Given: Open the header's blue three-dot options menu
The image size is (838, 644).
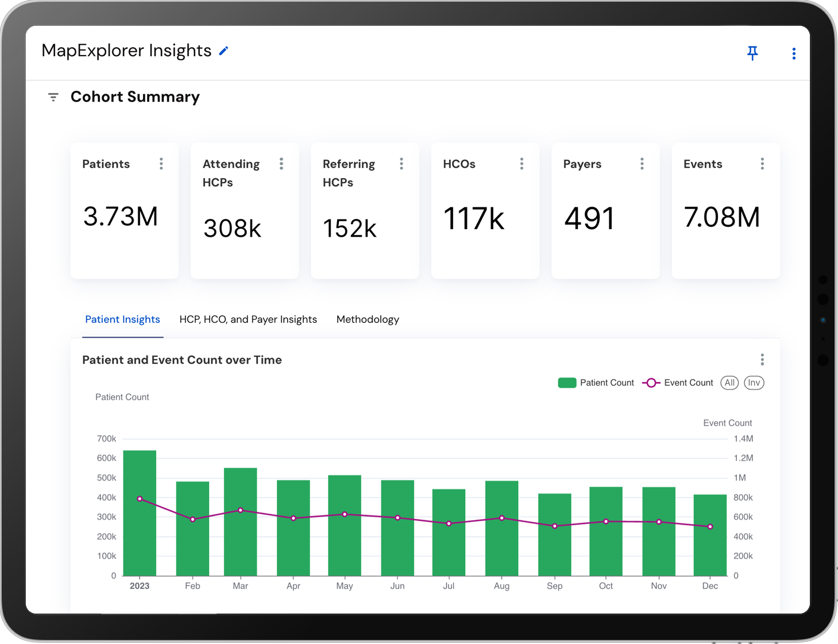Looking at the screenshot, I should (794, 53).
